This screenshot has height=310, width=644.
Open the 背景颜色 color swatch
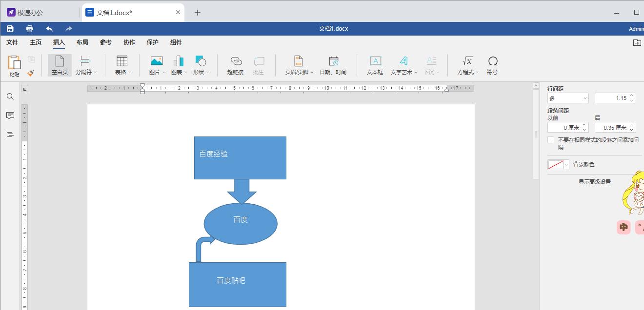pos(555,164)
